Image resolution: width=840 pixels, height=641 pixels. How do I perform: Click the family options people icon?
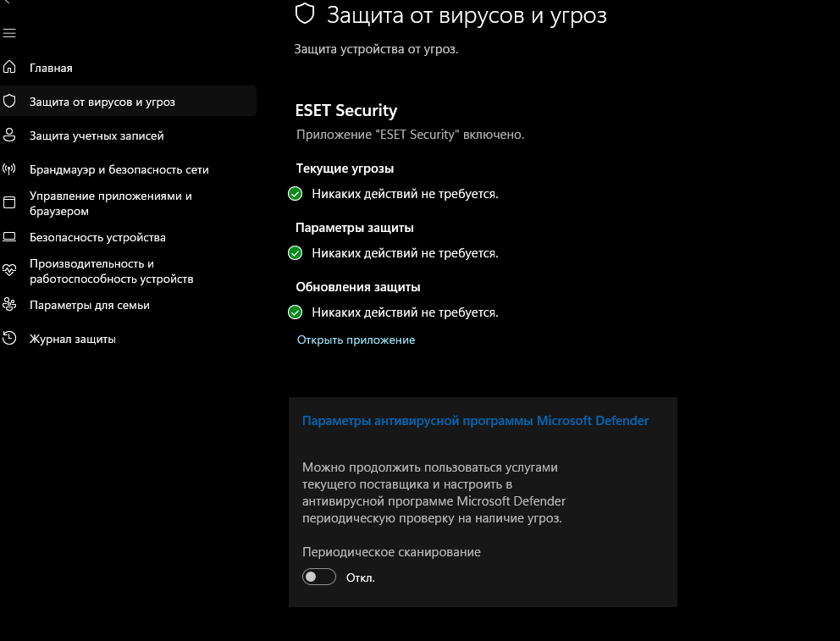9,305
